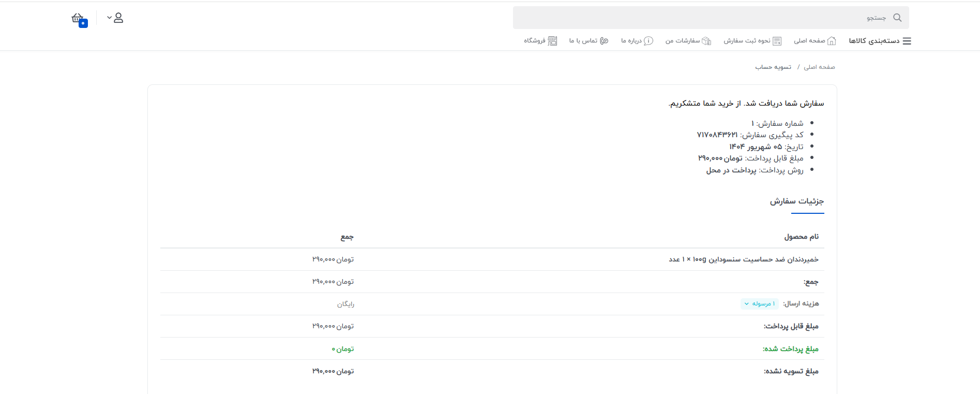
Task: Click the shop icon beside فروشگاه
Action: [552, 41]
